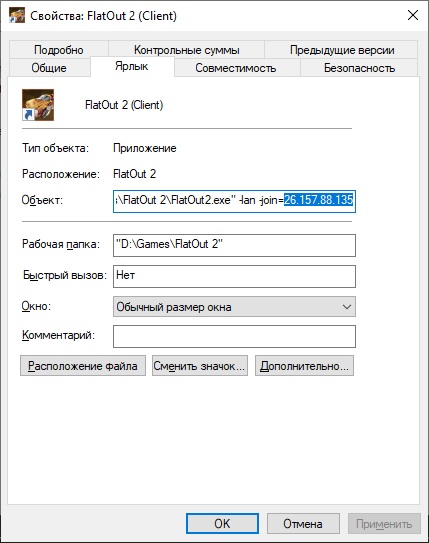The image size is (429, 543).
Task: Click the Расположение файла button
Action: point(83,366)
